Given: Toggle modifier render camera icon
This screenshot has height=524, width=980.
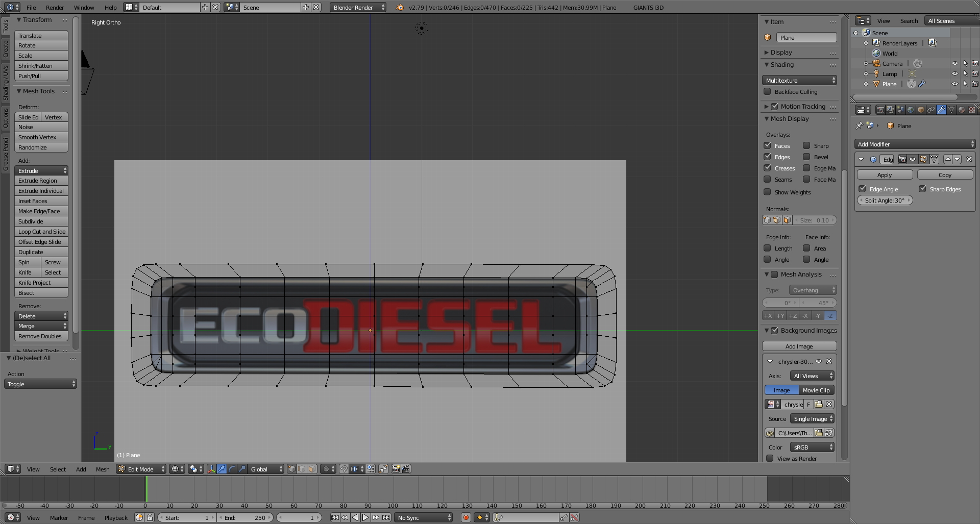Looking at the screenshot, I should point(902,159).
